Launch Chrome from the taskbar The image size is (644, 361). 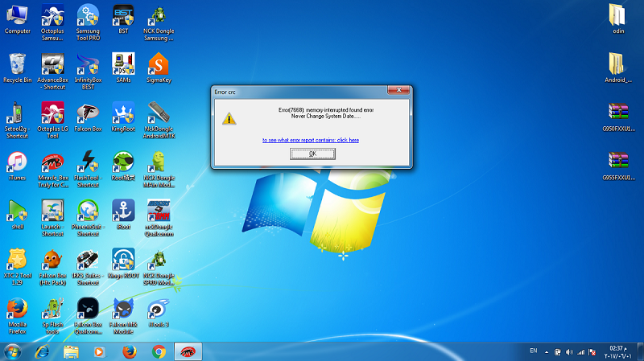tap(159, 351)
